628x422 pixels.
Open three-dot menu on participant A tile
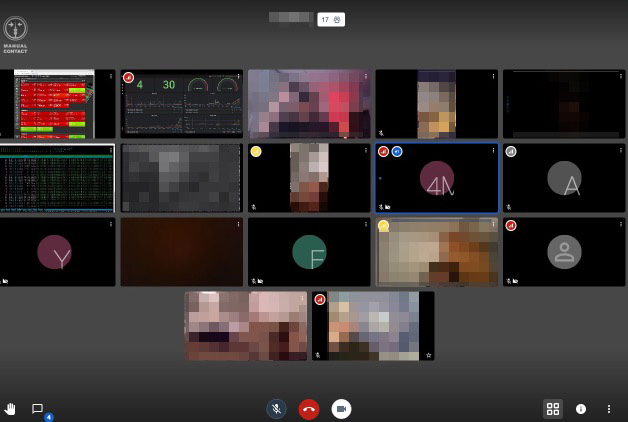[620, 151]
